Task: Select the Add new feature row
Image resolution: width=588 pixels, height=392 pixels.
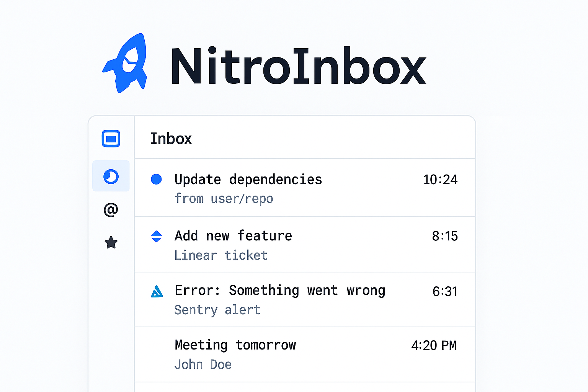Action: [233, 236]
